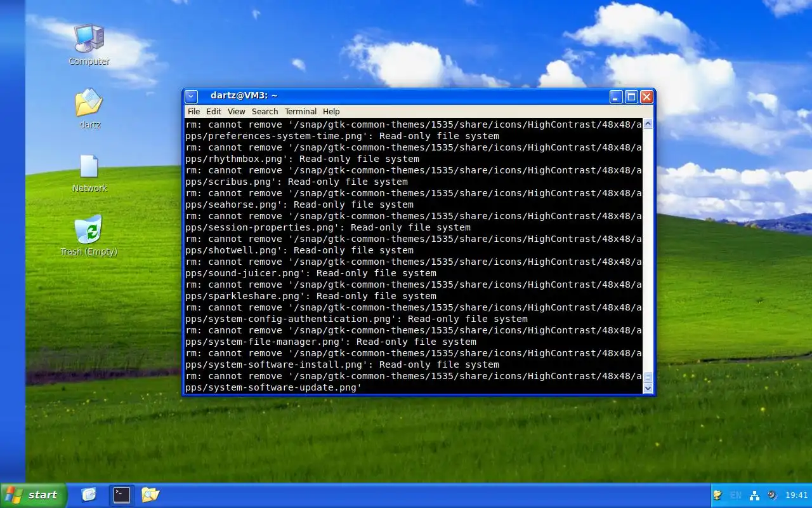Open the View menu in the terminal
812x508 pixels.
(x=237, y=111)
